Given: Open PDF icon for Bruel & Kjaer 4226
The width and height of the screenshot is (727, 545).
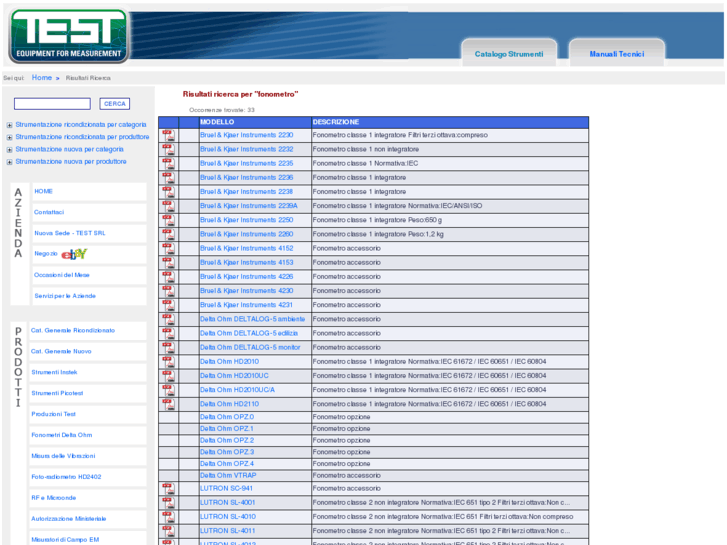Looking at the screenshot, I should (168, 277).
